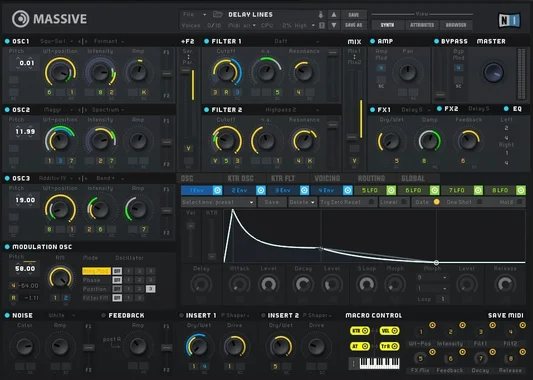Click the AT macro modulation handle

pos(360,346)
